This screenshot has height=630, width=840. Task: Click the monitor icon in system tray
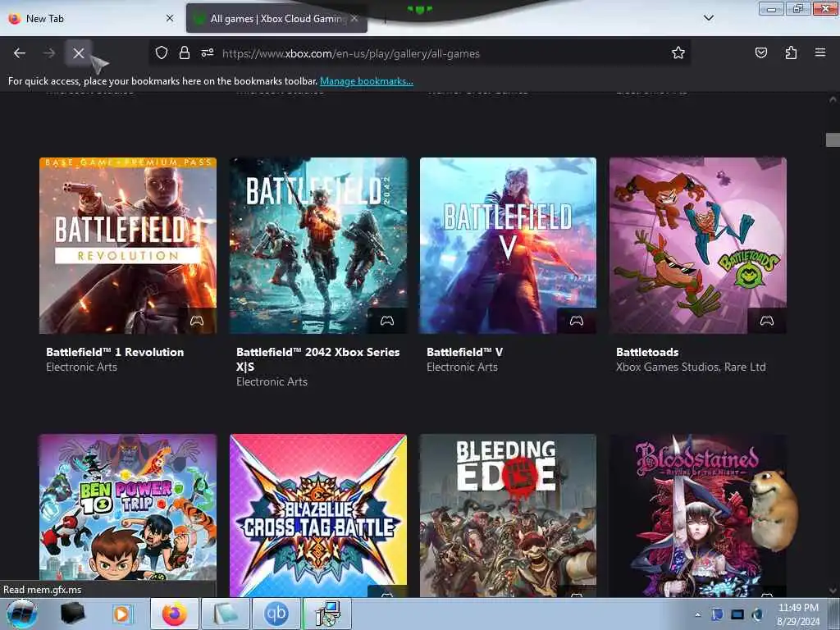(737, 614)
